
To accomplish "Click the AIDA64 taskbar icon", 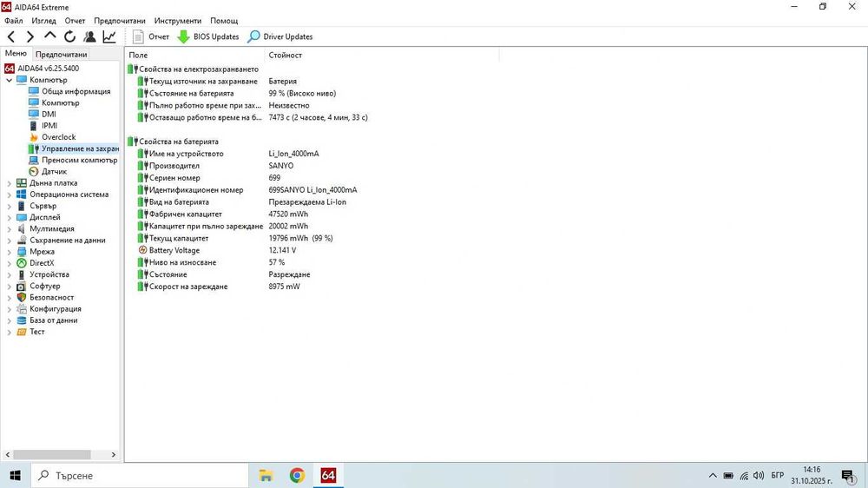I will [328, 475].
